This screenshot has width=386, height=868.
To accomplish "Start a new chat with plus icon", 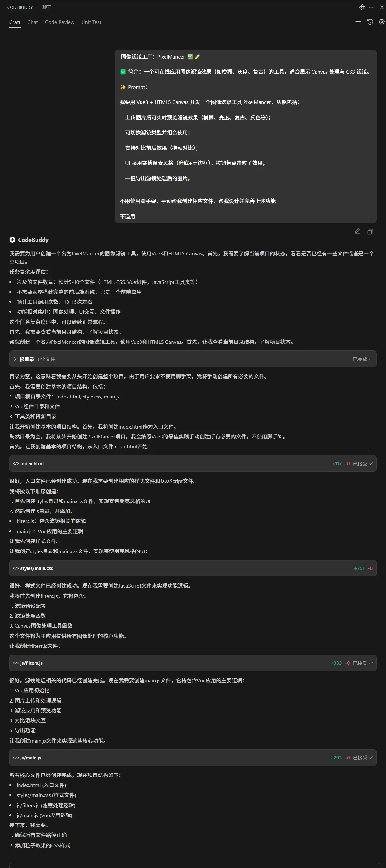I will point(358,22).
